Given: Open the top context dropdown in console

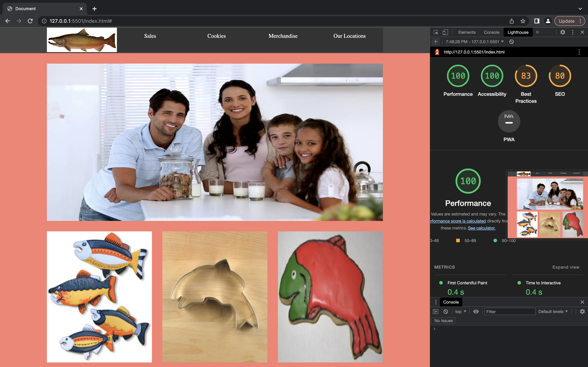Looking at the screenshot, I should click(x=460, y=311).
